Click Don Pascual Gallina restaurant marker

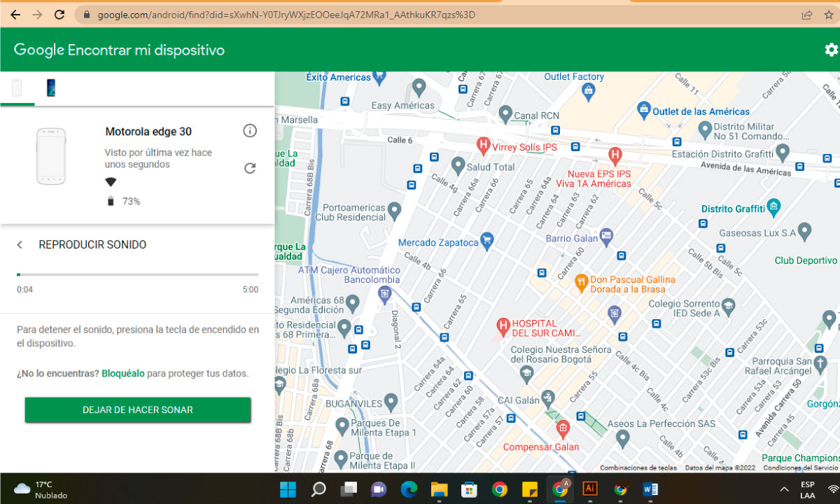pyautogui.click(x=580, y=283)
